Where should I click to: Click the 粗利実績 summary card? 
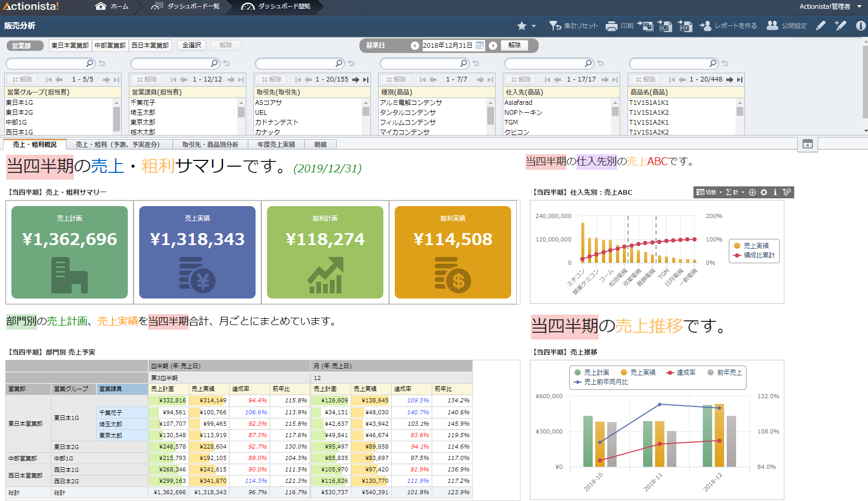453,252
